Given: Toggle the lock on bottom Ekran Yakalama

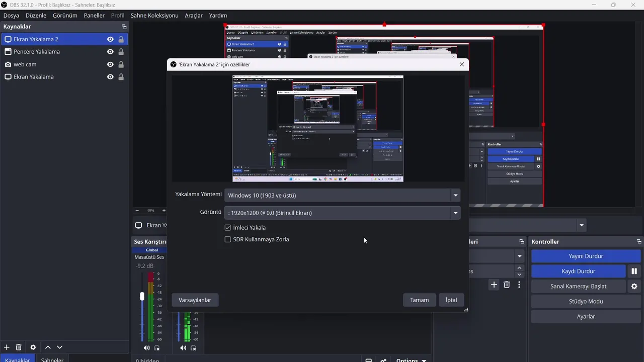Looking at the screenshot, I should pyautogui.click(x=121, y=77).
